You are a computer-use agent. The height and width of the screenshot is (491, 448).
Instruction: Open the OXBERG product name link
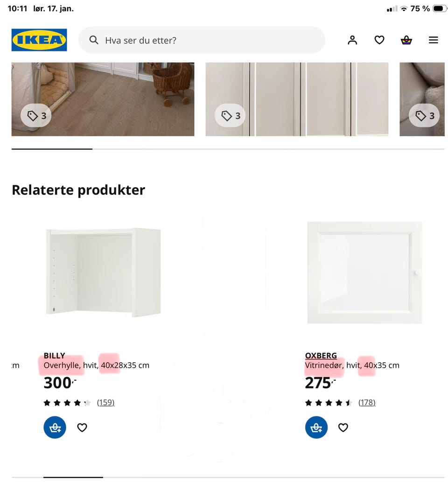click(x=321, y=356)
